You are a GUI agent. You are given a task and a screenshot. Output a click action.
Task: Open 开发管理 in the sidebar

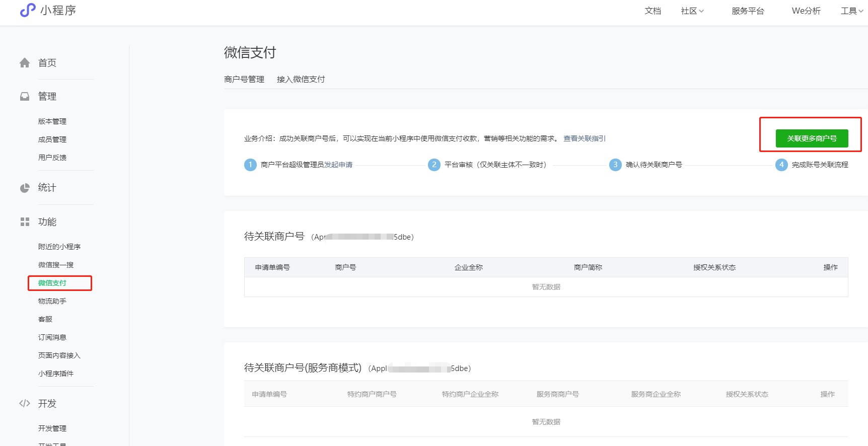[52, 428]
